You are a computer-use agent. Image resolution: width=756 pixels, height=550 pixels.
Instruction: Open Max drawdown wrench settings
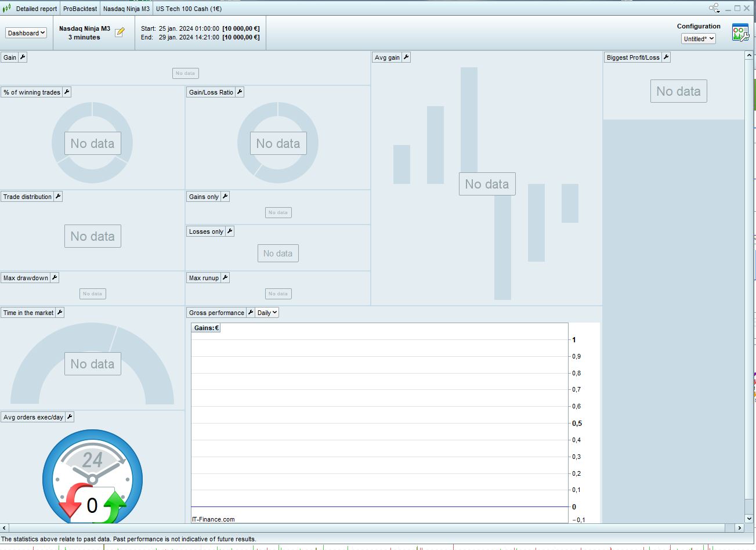55,278
